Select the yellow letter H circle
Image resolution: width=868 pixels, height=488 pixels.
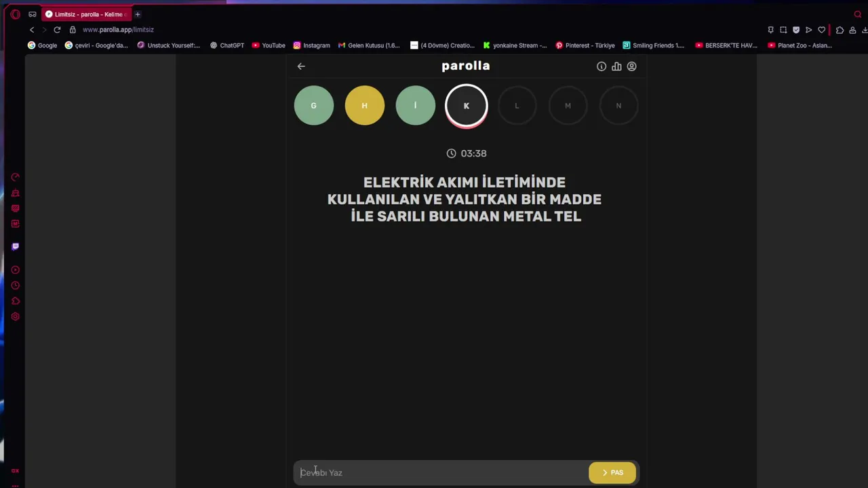tap(365, 106)
